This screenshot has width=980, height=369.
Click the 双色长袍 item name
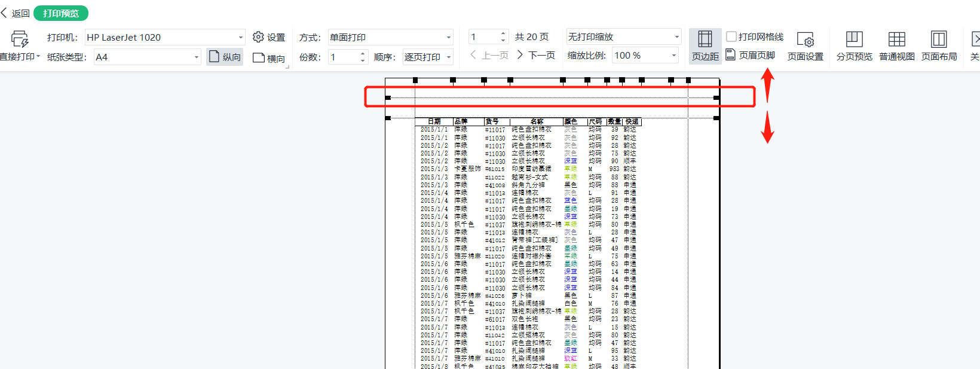(525, 319)
